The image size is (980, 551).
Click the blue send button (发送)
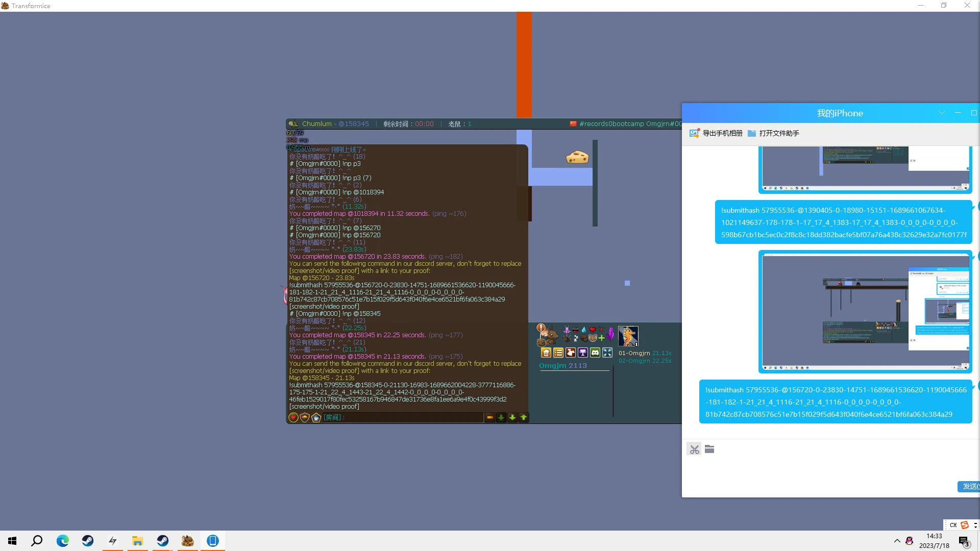[969, 486]
